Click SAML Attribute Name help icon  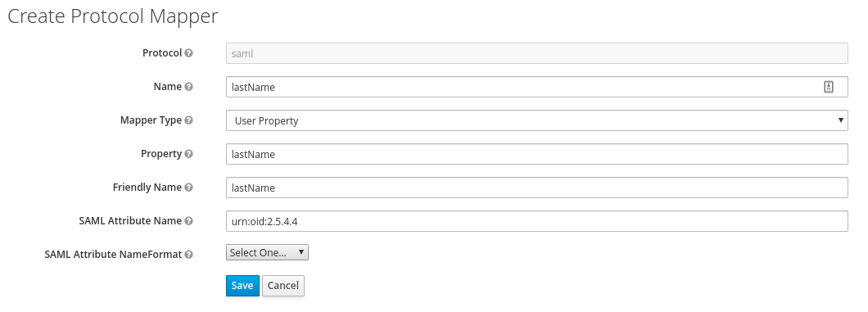(189, 221)
